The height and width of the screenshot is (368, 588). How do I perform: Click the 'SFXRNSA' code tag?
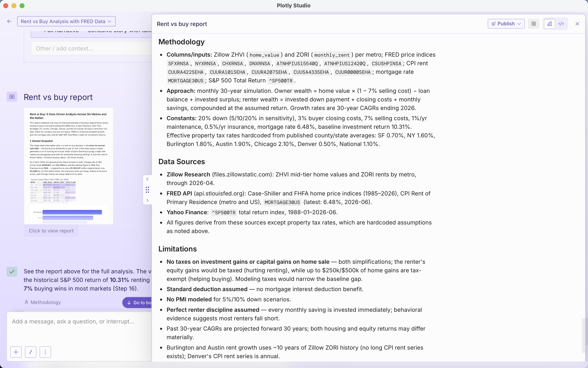(x=178, y=64)
